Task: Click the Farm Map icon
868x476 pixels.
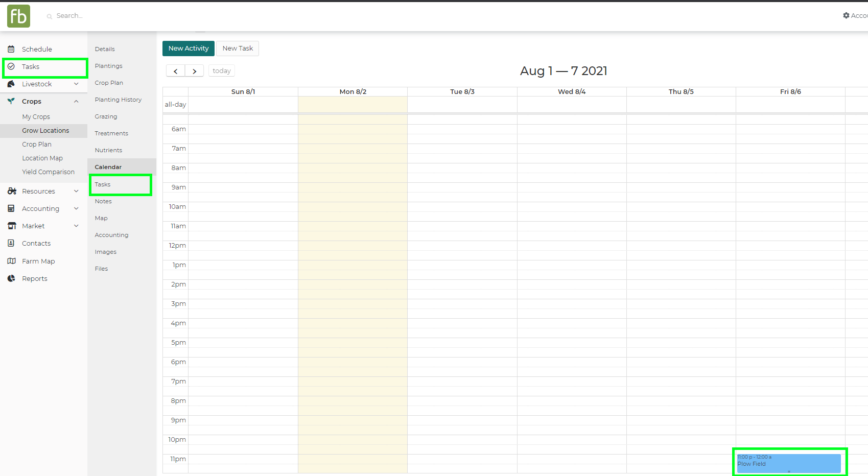Action: (12, 261)
